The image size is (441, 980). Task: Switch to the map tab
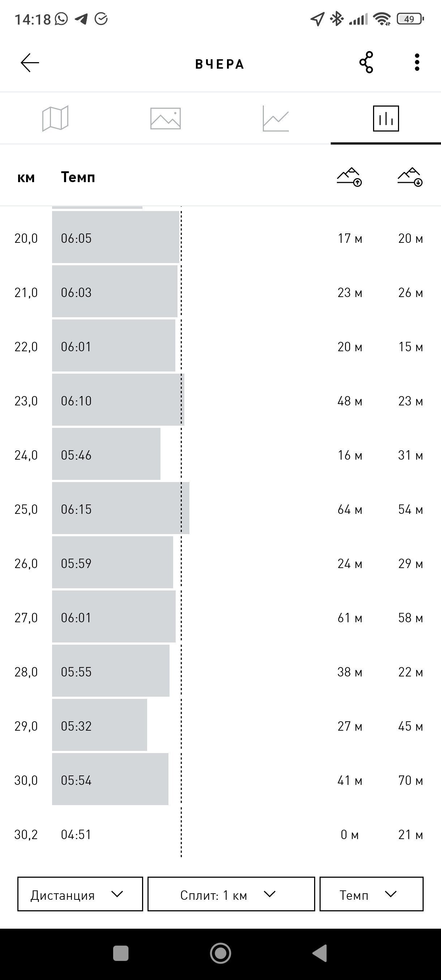pos(55,118)
